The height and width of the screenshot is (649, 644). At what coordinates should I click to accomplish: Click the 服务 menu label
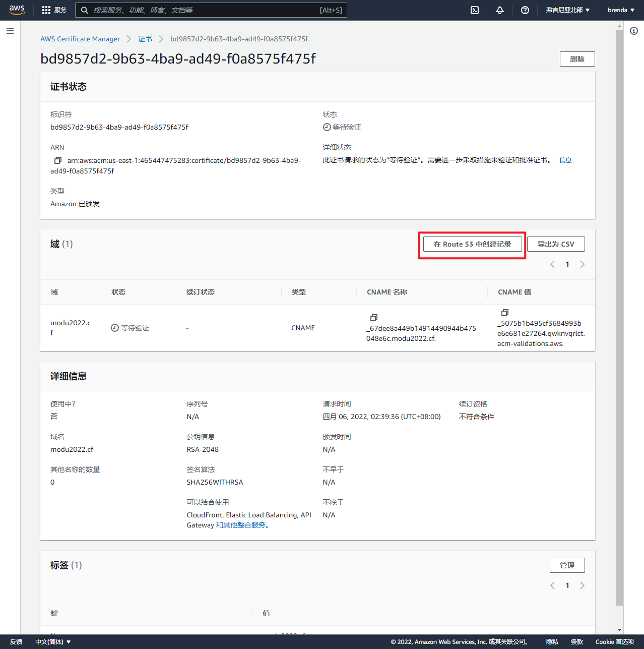[60, 10]
